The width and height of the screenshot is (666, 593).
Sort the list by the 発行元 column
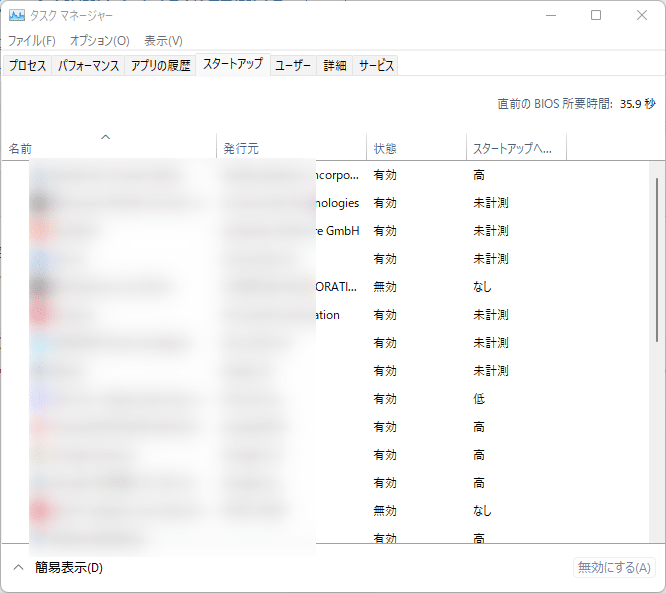[290, 148]
